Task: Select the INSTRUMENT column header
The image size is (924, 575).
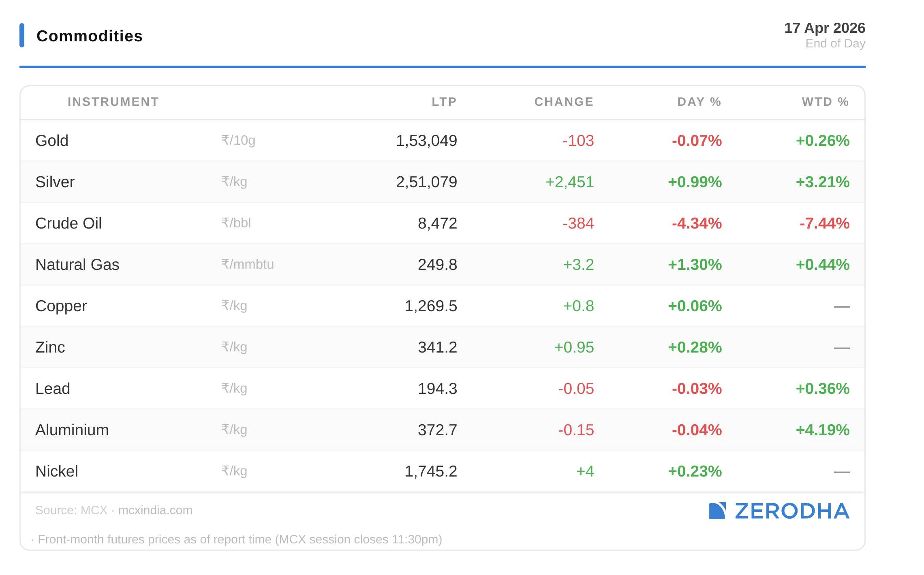Action: click(113, 102)
